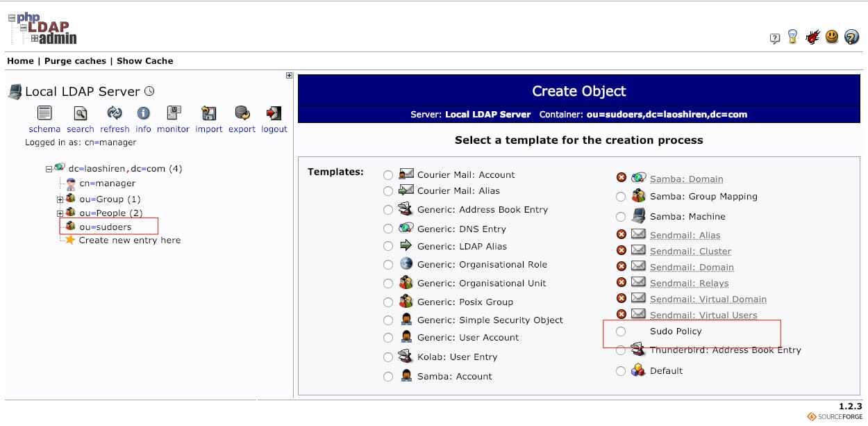
Task: Open the monitor icon
Action: click(174, 113)
